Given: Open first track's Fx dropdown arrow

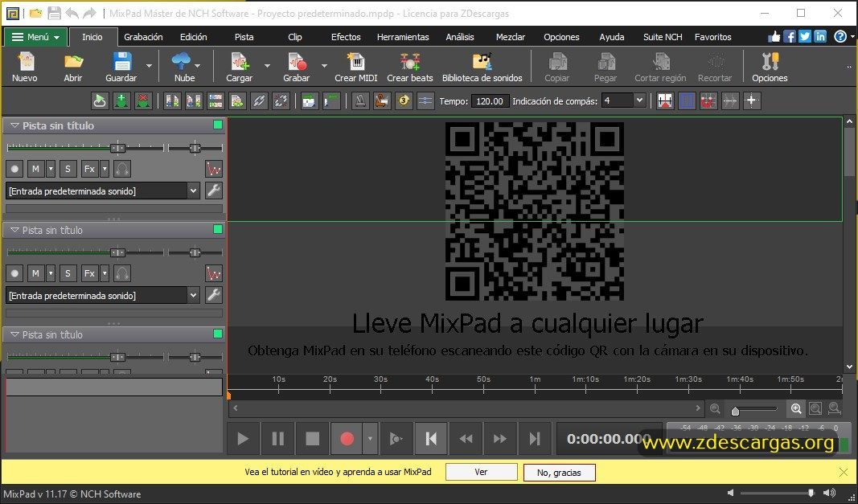Looking at the screenshot, I should click(x=105, y=169).
